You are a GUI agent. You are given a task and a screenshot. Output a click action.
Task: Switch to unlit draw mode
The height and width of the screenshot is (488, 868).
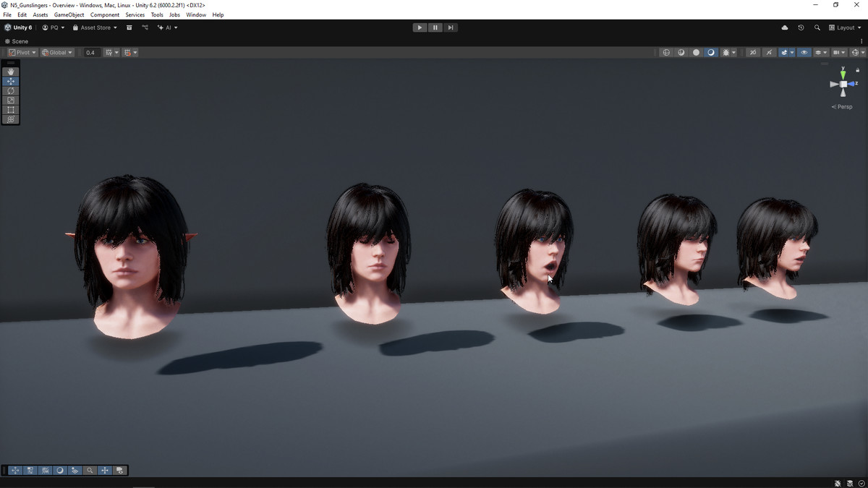point(697,52)
